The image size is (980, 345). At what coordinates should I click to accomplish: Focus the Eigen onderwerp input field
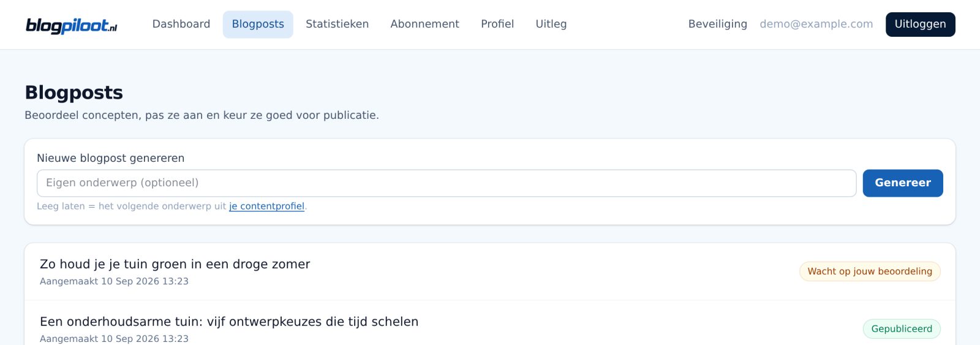[447, 183]
